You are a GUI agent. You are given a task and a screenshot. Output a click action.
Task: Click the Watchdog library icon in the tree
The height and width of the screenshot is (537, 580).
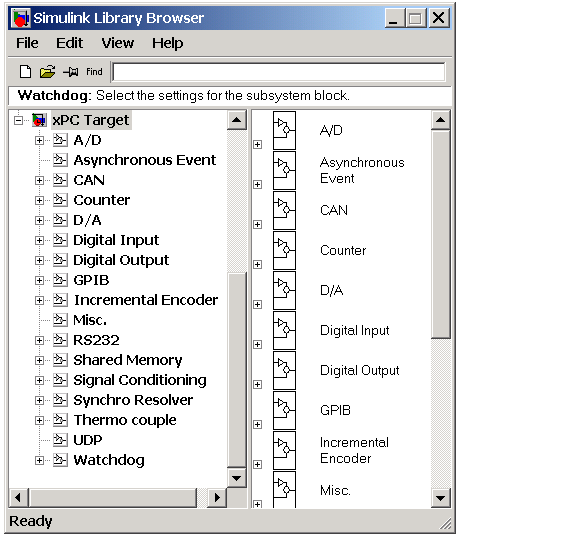pos(60,460)
